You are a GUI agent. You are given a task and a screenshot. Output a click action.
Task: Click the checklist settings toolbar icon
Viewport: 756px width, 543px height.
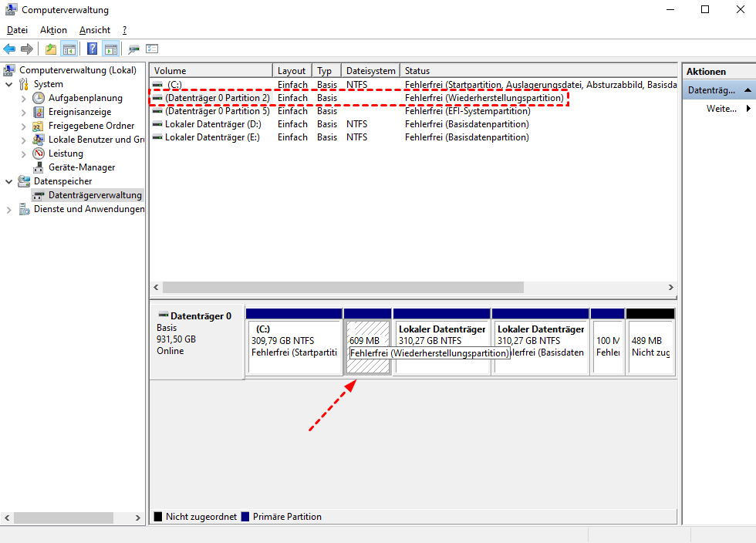[152, 49]
